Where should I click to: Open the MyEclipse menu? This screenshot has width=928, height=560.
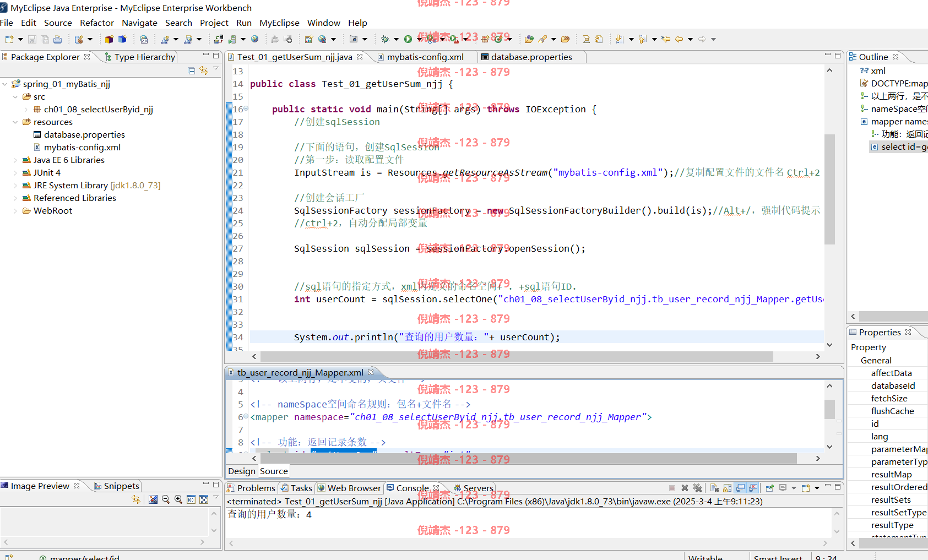[x=279, y=23]
